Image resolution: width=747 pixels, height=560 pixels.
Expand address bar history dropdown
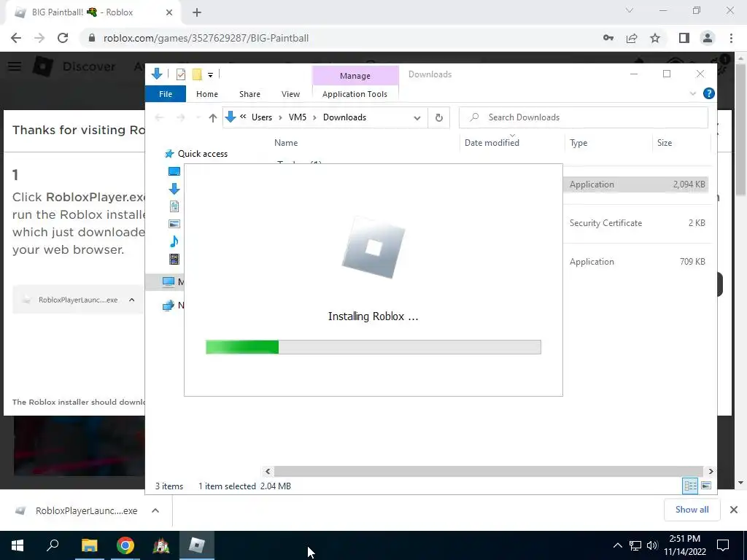pos(417,117)
